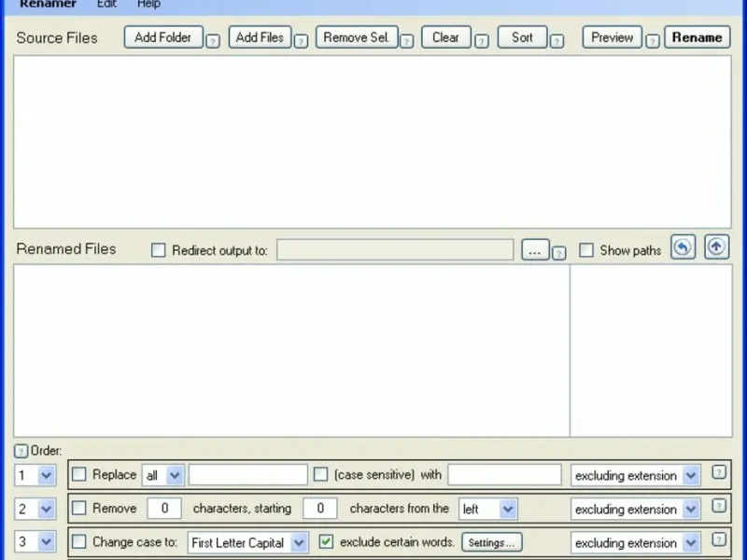Click the Redirect output path field
Viewport: 747px width, 560px height.
pyautogui.click(x=395, y=249)
